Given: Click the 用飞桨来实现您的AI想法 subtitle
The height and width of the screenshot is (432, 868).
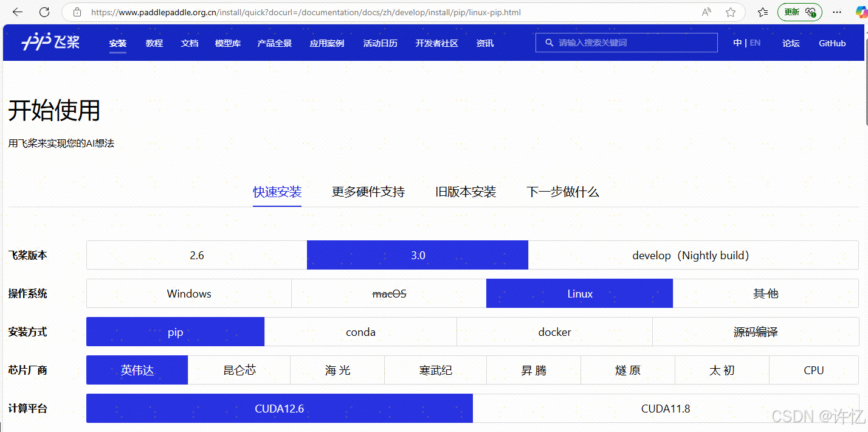Looking at the screenshot, I should point(61,144).
